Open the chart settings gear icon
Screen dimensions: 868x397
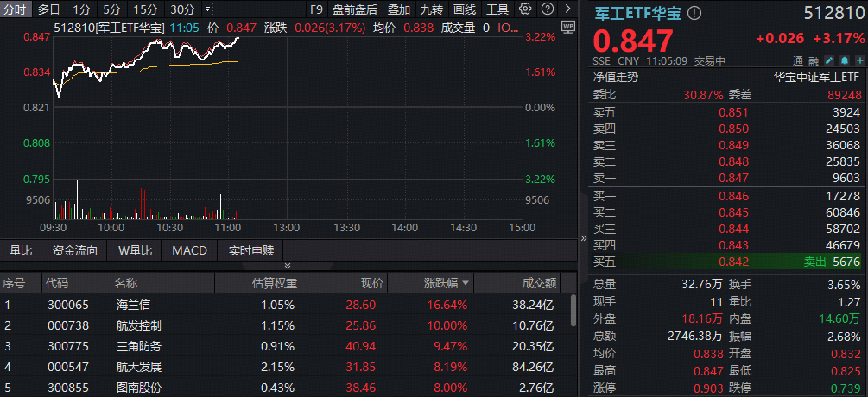[526, 10]
